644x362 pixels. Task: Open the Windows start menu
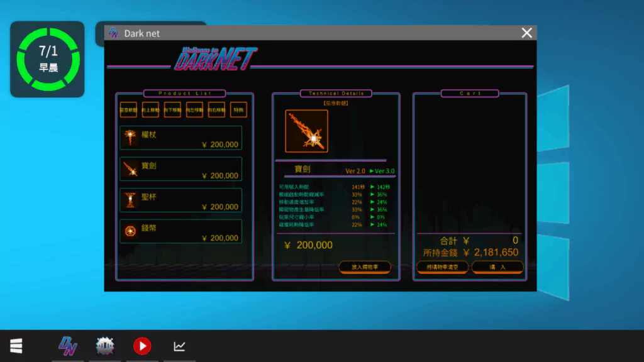[16, 346]
